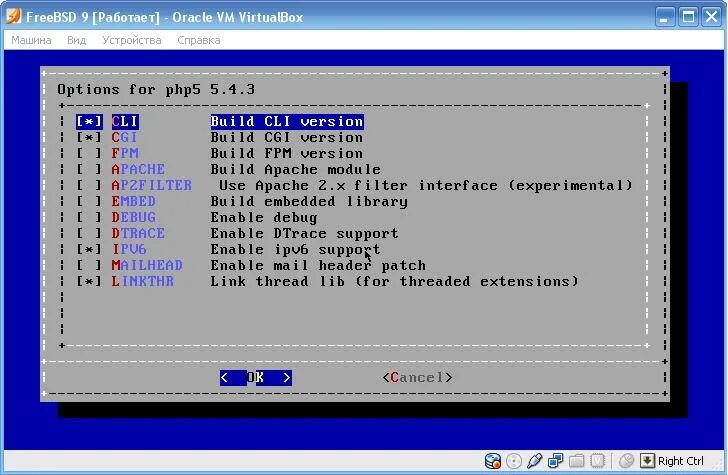728x475 pixels.
Task: Disable the LINKTHR option checkbox
Action: click(x=89, y=281)
